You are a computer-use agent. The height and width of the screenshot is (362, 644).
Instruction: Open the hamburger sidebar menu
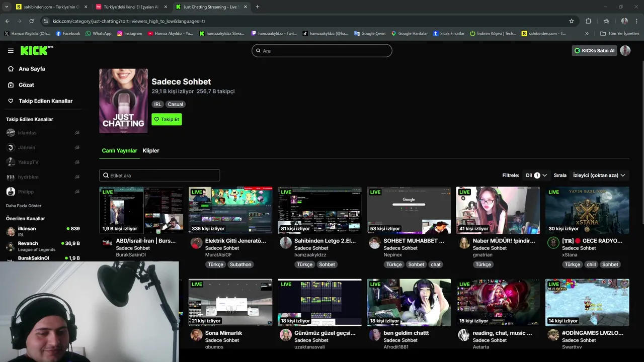pos(11,51)
